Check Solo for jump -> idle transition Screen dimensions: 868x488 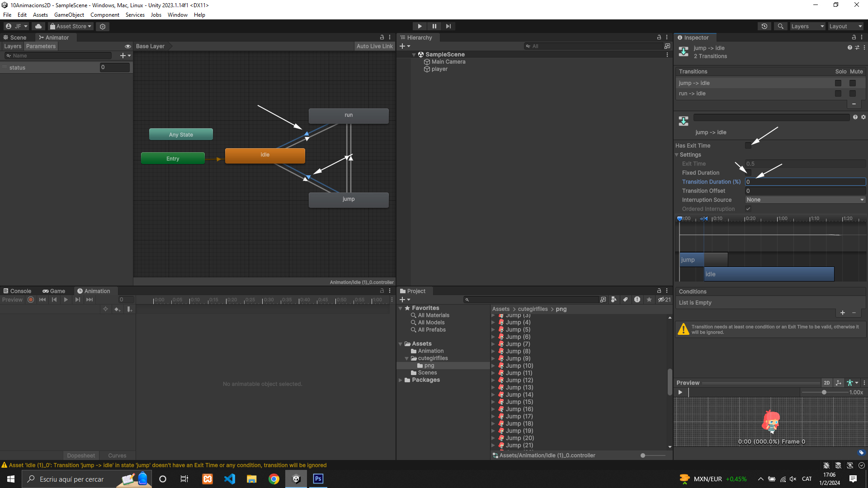(x=838, y=83)
